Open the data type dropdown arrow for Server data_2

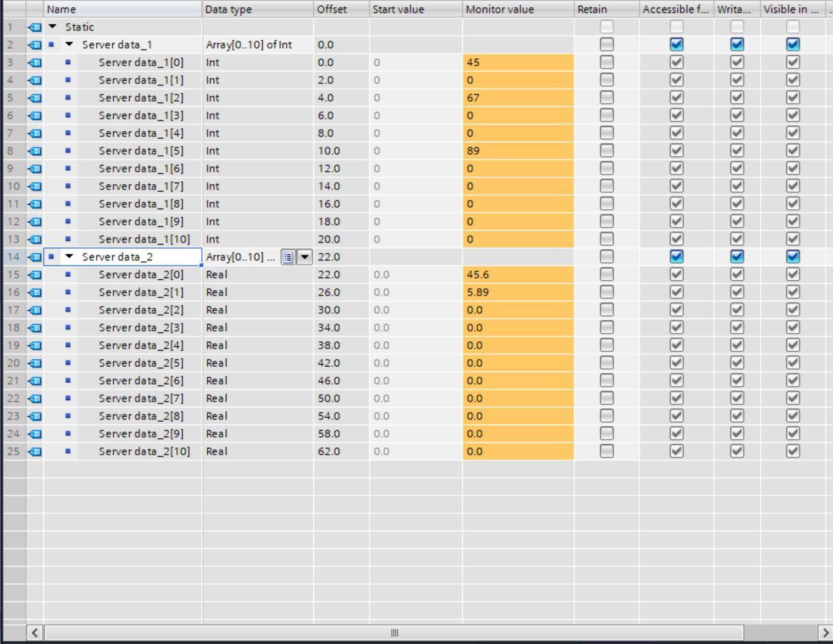(305, 257)
